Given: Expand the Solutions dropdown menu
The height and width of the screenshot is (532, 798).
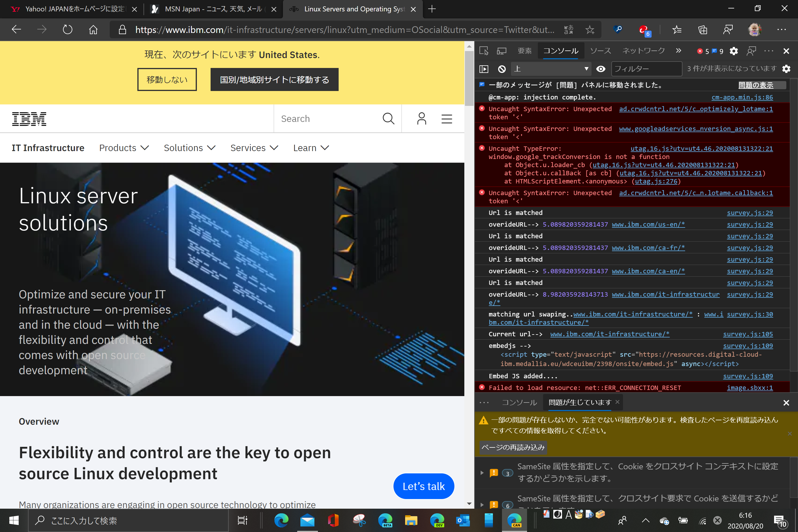Looking at the screenshot, I should 190,148.
